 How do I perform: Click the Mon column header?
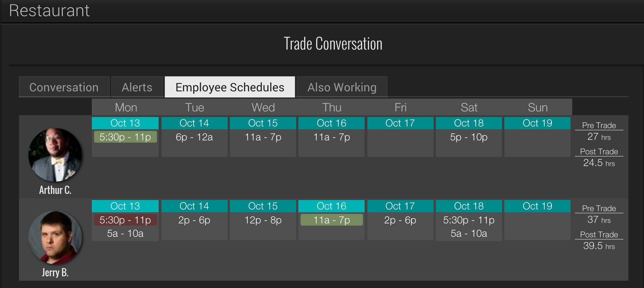coord(126,107)
